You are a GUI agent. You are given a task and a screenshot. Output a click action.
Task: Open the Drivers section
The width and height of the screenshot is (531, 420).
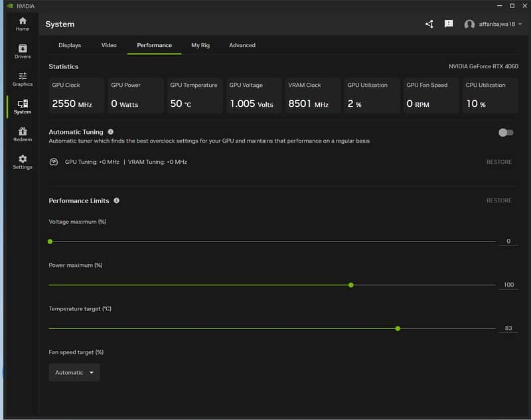point(23,52)
